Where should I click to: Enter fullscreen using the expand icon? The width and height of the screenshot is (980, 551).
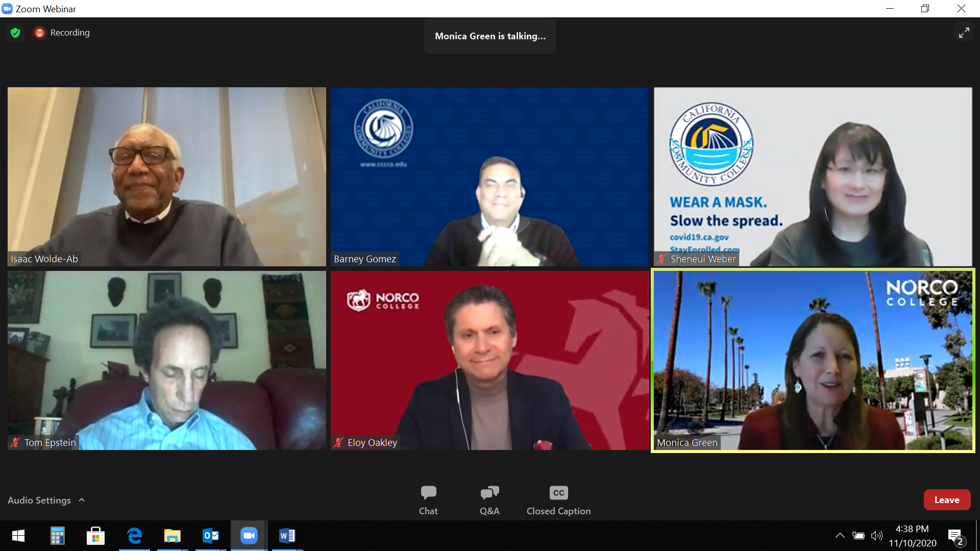pyautogui.click(x=964, y=32)
